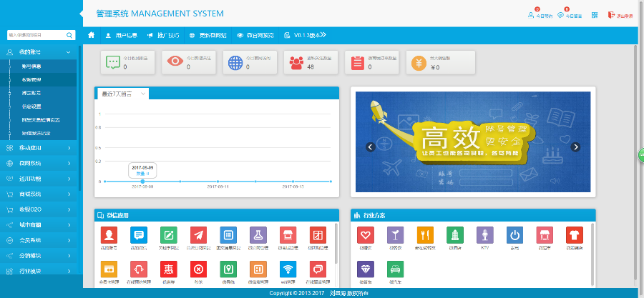
Task: Open the blue power-symbol industry icon
Action: coord(514,235)
